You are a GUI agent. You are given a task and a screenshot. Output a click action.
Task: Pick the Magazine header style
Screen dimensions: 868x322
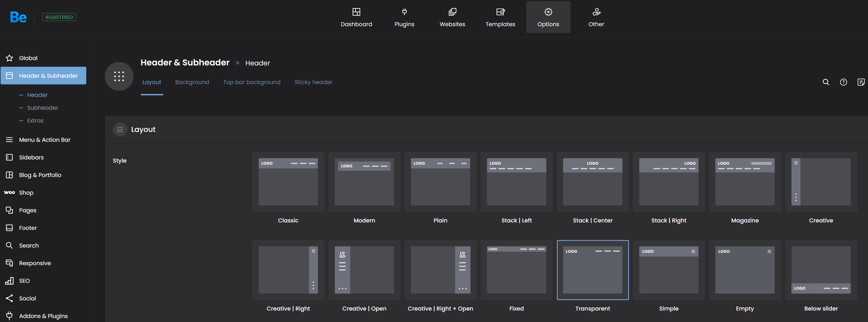click(745, 182)
